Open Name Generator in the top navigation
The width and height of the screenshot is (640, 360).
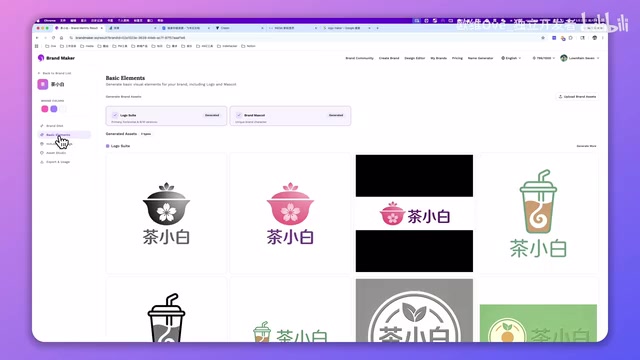coord(480,58)
